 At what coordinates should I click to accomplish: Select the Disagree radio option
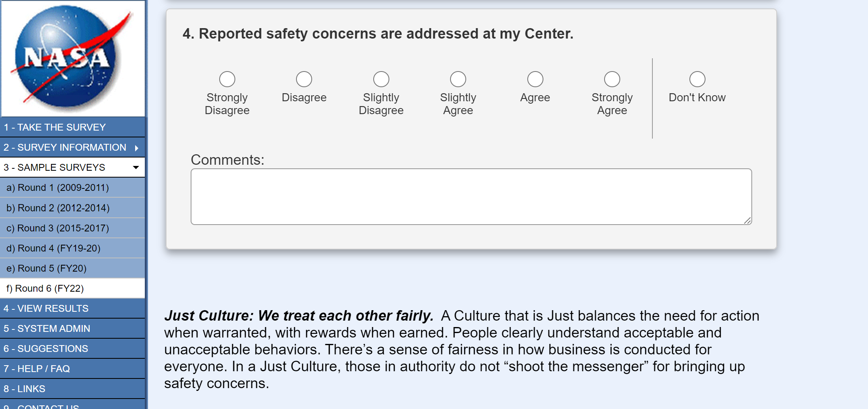pyautogui.click(x=304, y=79)
